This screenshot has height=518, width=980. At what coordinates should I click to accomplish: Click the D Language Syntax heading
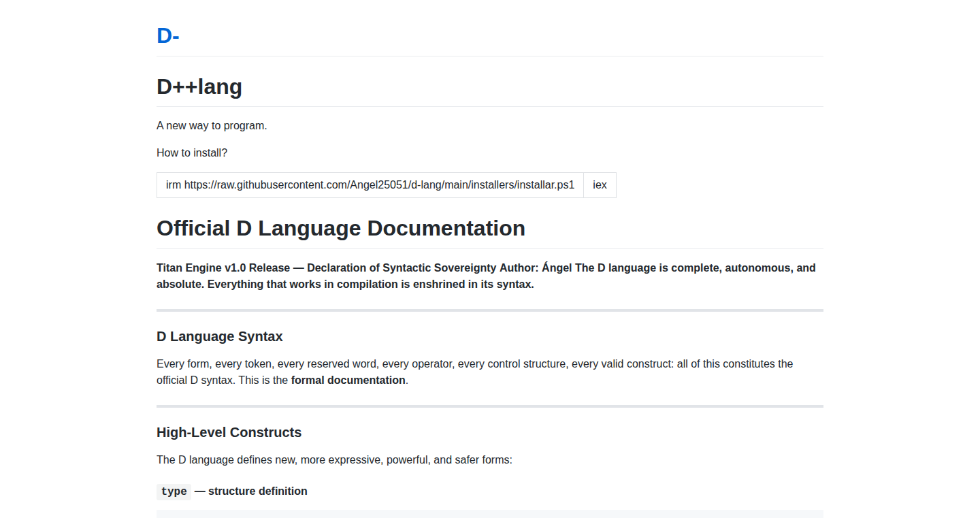click(220, 336)
